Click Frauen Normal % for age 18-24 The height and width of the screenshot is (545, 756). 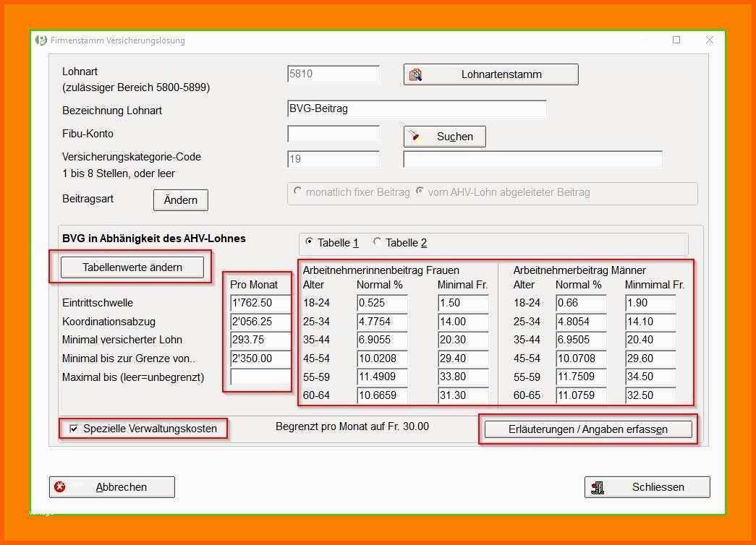tap(381, 304)
